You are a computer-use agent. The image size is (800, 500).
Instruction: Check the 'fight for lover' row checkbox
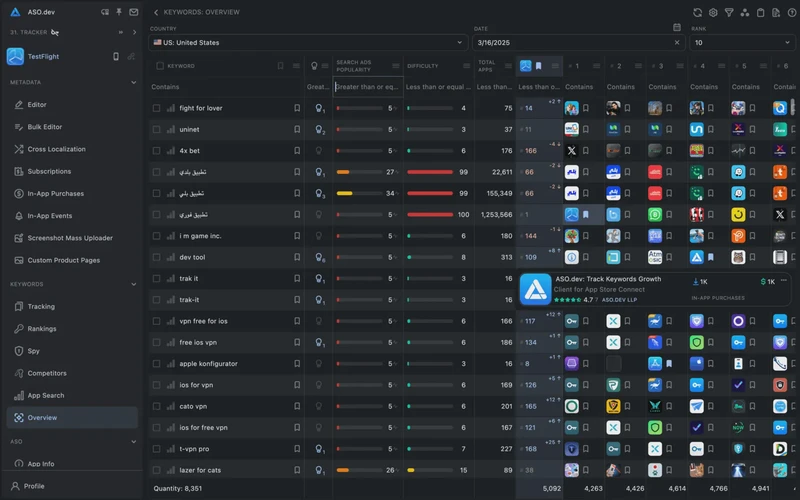tap(157, 108)
